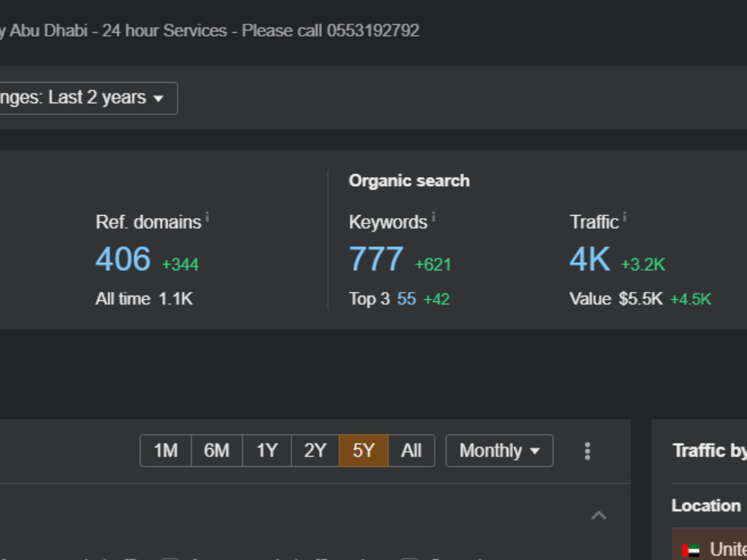This screenshot has height=560, width=747.
Task: Click the United Arab Emirates flag icon
Action: (691, 550)
